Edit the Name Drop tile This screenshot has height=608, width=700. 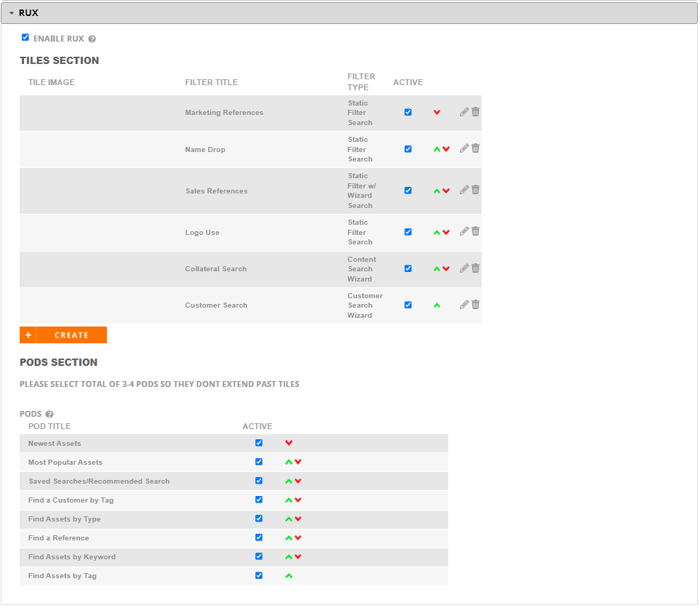click(464, 148)
